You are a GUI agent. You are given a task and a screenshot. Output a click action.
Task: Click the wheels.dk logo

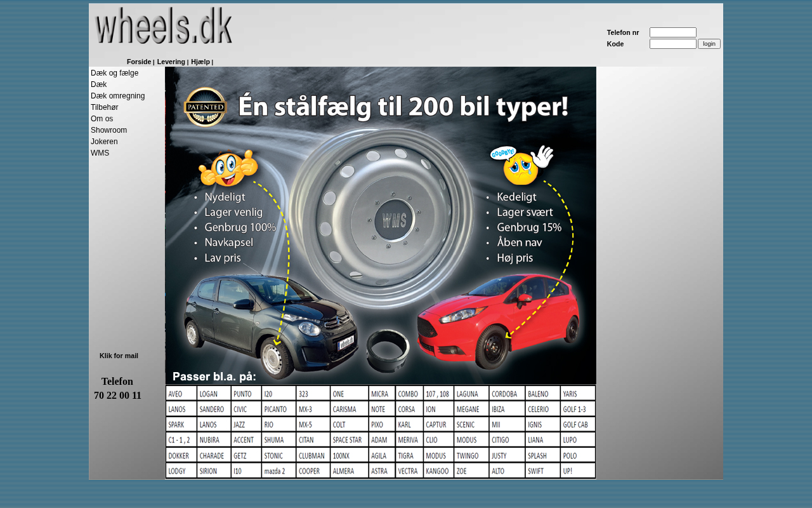click(164, 26)
